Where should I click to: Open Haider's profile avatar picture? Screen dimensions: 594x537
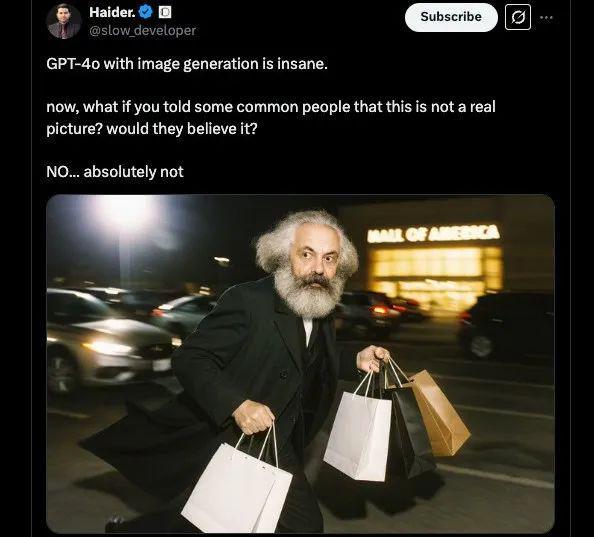click(x=64, y=21)
